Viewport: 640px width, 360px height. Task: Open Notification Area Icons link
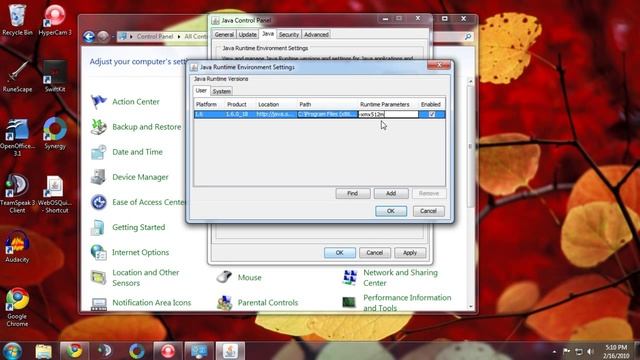pos(152,302)
